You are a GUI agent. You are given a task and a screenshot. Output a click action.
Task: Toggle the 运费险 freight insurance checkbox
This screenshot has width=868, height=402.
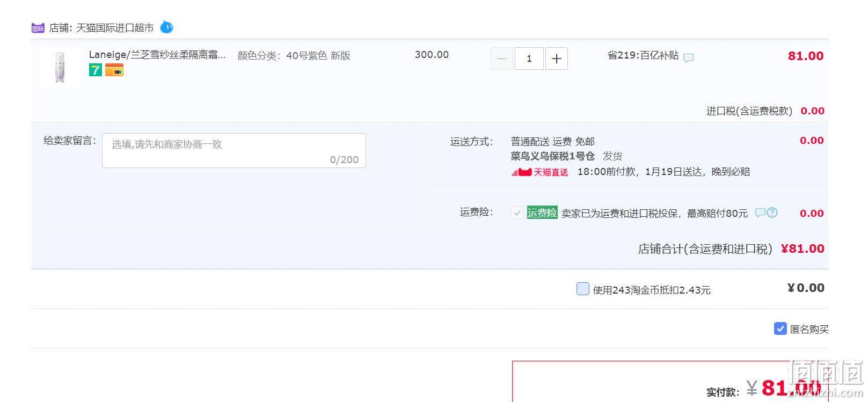tap(517, 213)
